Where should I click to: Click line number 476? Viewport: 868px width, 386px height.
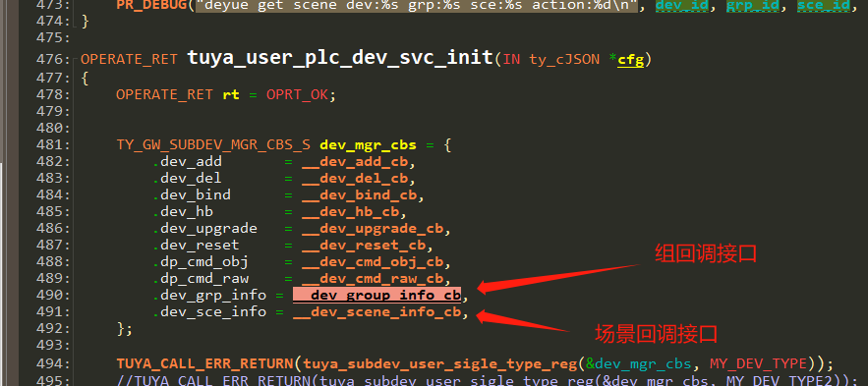click(x=52, y=59)
